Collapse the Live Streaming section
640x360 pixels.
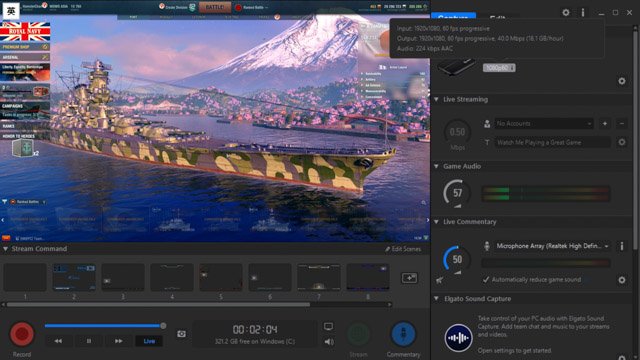coord(436,99)
